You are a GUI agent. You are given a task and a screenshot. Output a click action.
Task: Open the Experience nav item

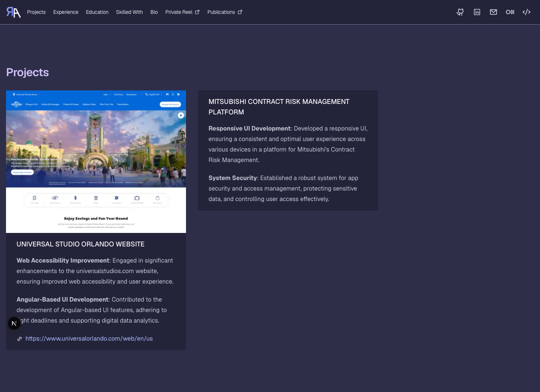[66, 12]
